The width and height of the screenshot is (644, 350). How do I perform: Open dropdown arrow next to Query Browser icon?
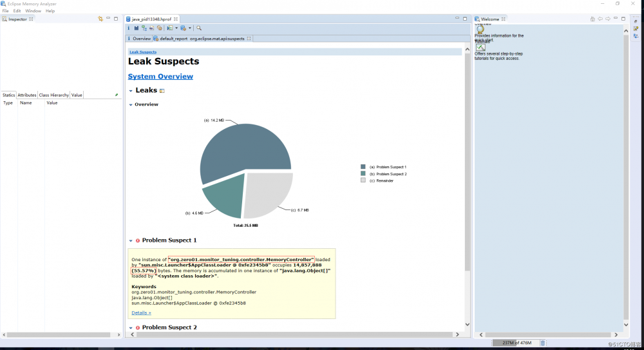pyautogui.click(x=190, y=28)
